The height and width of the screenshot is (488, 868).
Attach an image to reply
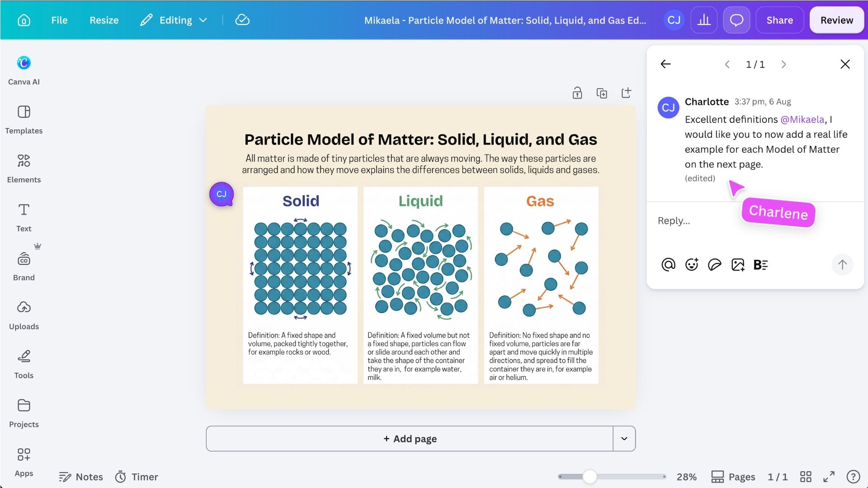pyautogui.click(x=738, y=265)
